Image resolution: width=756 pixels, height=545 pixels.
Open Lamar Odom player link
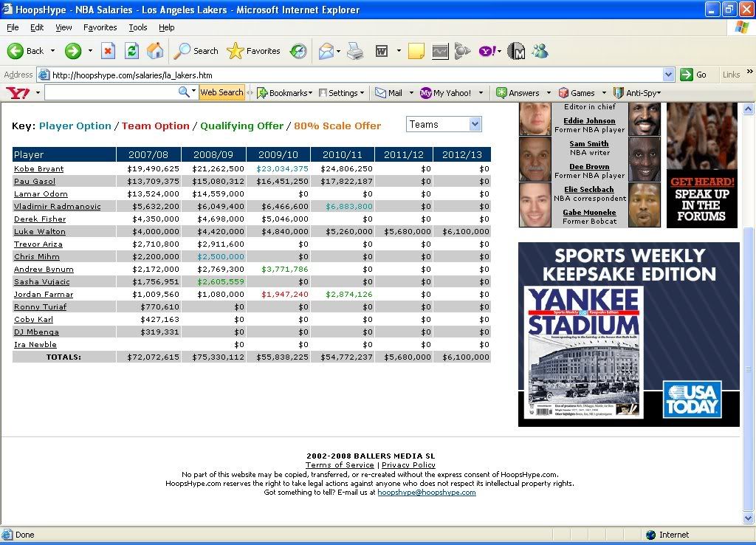pyautogui.click(x=41, y=194)
